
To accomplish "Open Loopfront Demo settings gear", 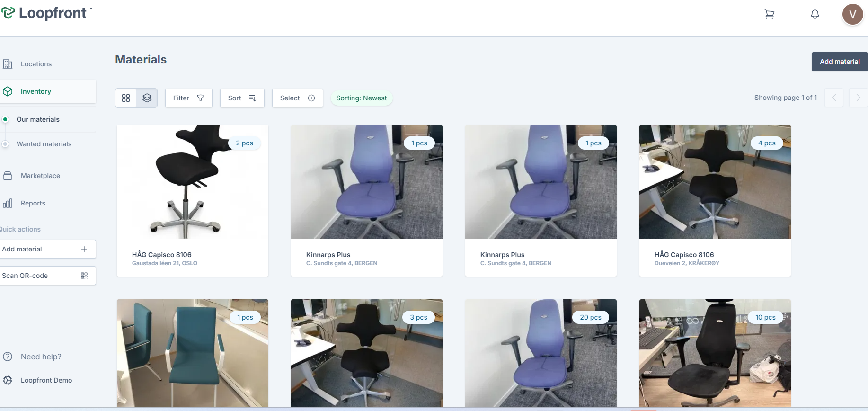I will tap(8, 380).
